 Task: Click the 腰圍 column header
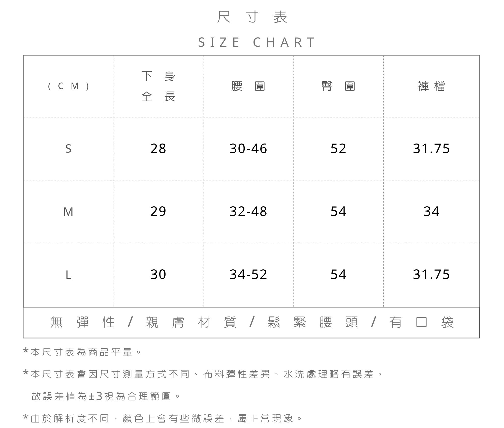(x=248, y=86)
